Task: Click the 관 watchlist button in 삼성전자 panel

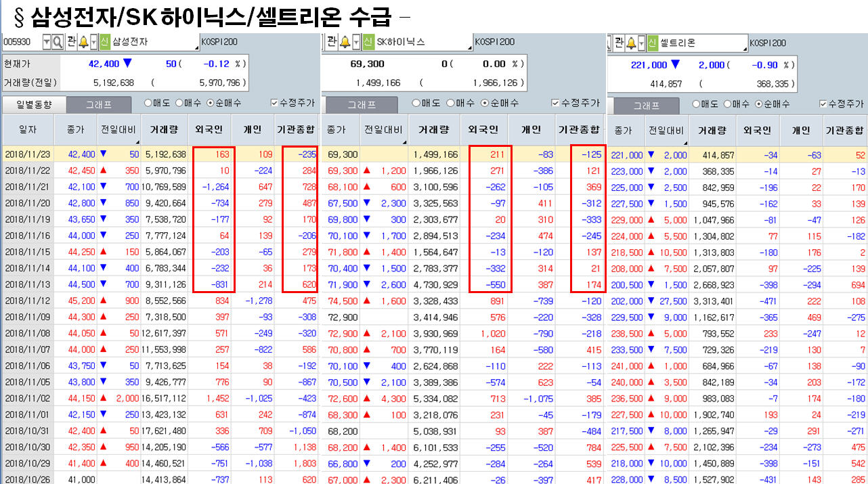Action: (x=72, y=42)
